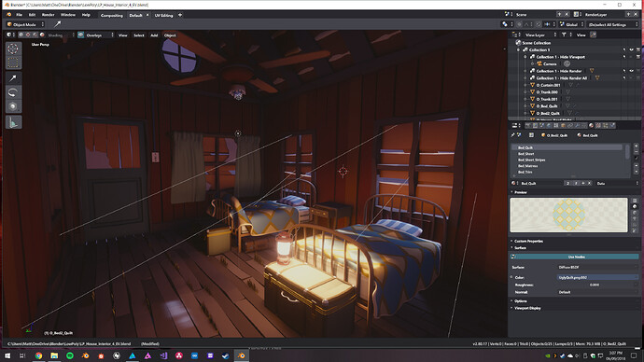Screen dimensions: 644x362
Task: Click the active tool arrow icon in header
Action: [58, 24]
